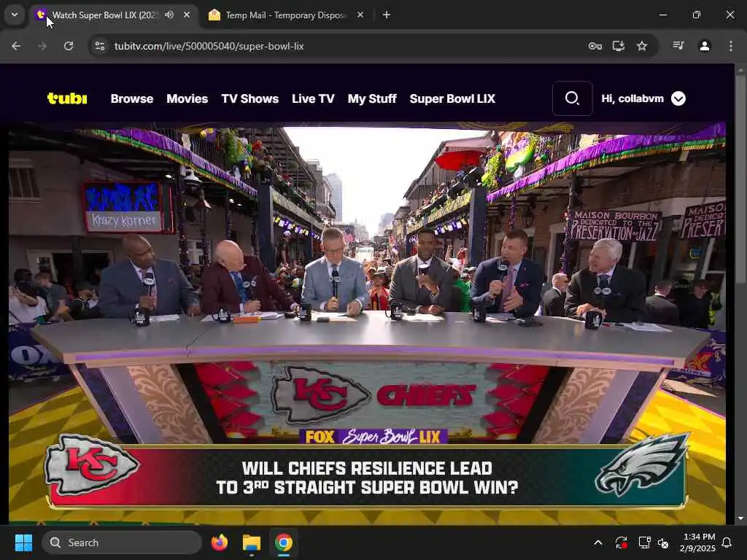
Task: Select Chrome icon in the taskbar
Action: tap(284, 542)
